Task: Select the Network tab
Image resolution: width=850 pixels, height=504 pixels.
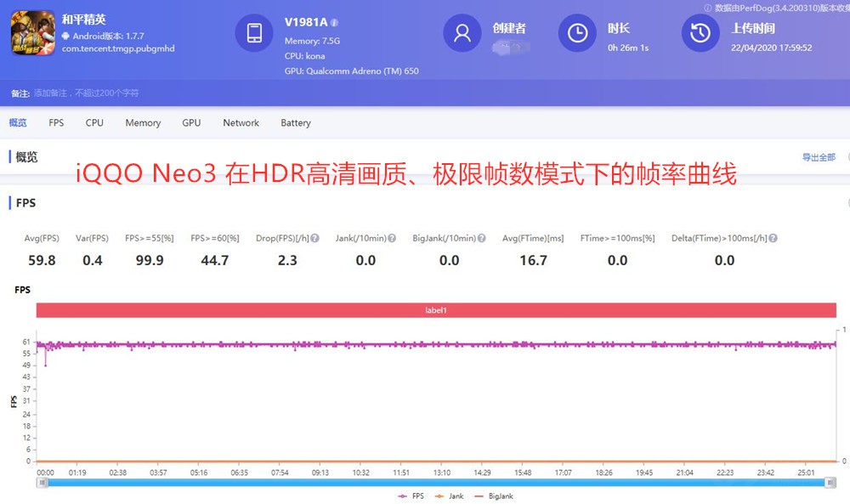Action: 241,123
